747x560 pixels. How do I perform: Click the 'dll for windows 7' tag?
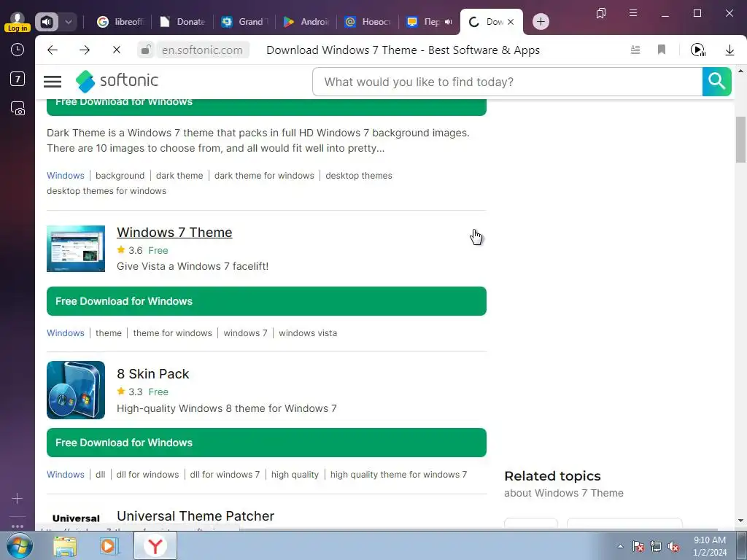225,474
